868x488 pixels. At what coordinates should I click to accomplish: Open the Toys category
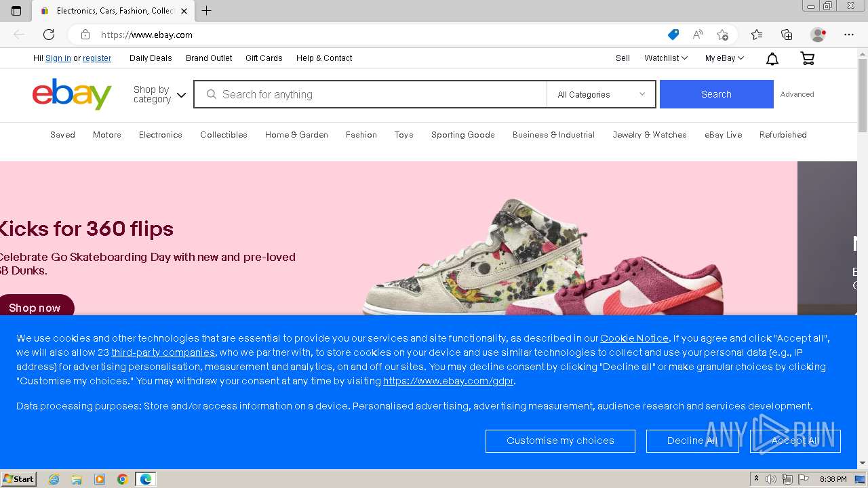(404, 135)
